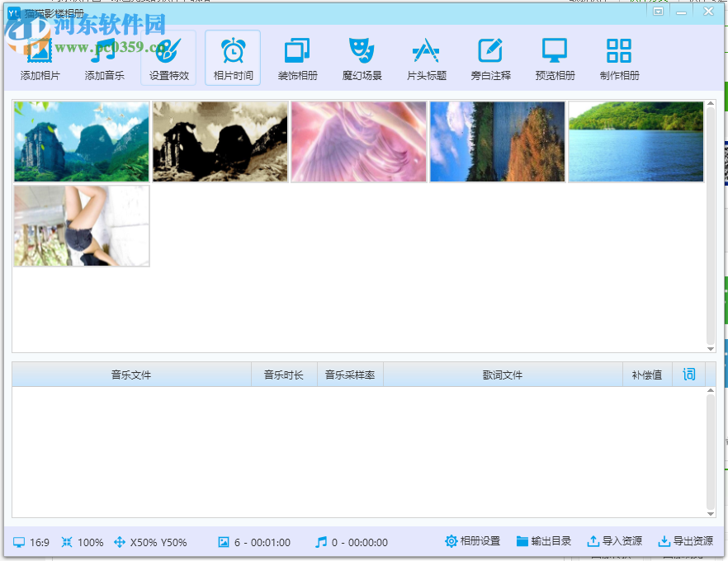Click the 歌词文件 column header

coord(503,375)
